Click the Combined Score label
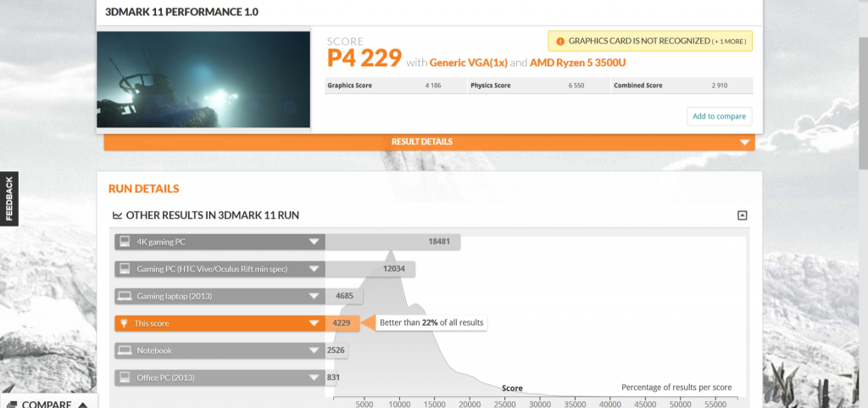This screenshot has width=868, height=408. click(637, 86)
